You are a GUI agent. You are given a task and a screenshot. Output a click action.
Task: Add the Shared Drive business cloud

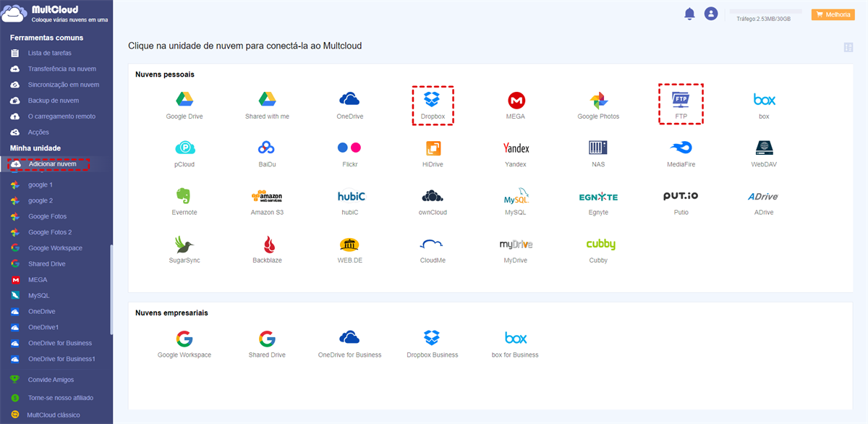point(267,344)
